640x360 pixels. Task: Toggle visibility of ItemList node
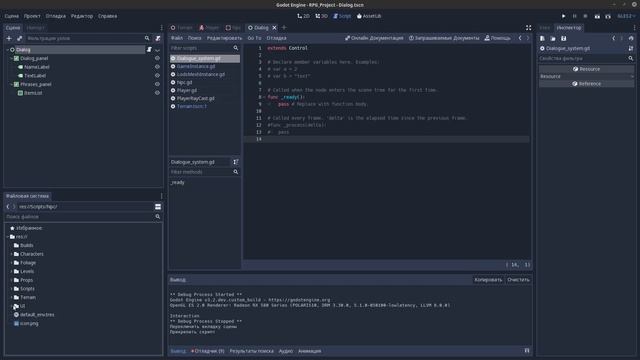(157, 93)
